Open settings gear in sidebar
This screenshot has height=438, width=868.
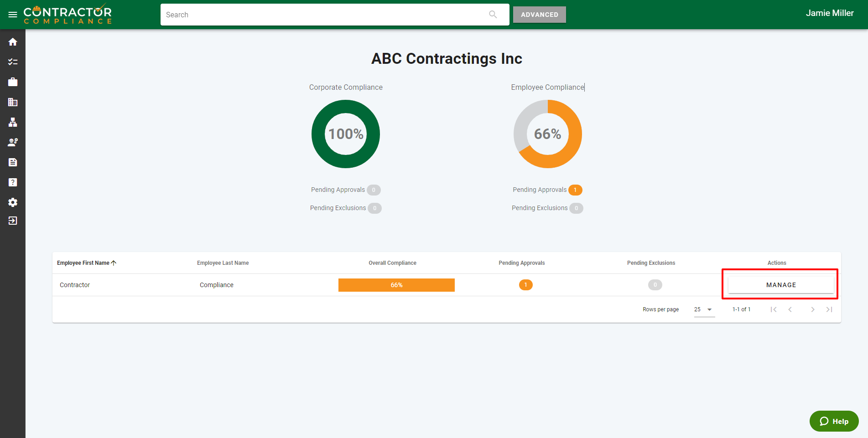pos(13,202)
